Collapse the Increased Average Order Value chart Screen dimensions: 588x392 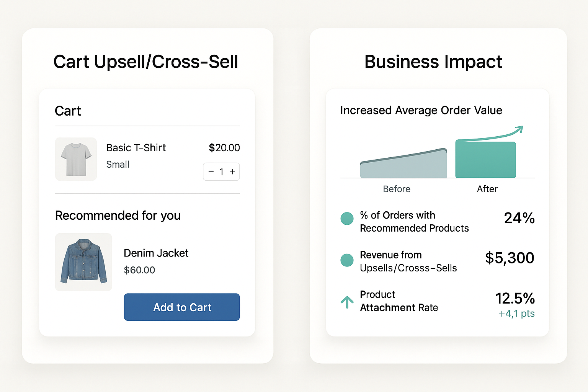(x=421, y=110)
